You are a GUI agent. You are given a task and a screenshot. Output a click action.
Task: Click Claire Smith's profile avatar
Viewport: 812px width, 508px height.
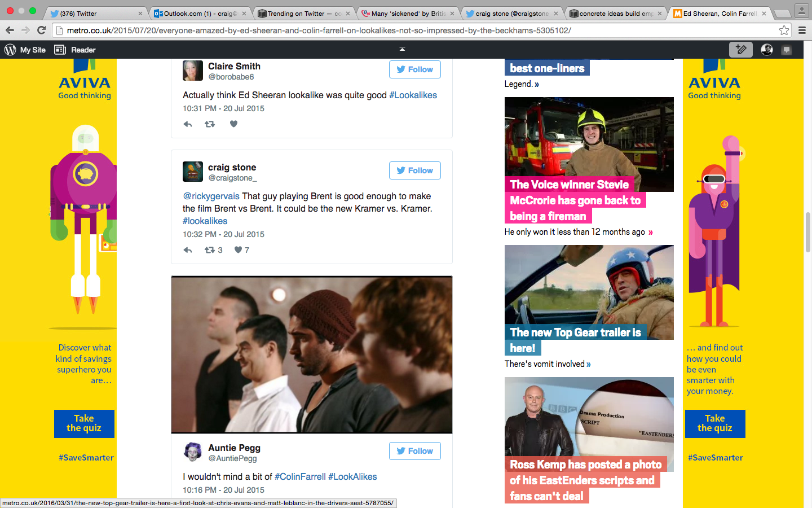[x=193, y=71]
